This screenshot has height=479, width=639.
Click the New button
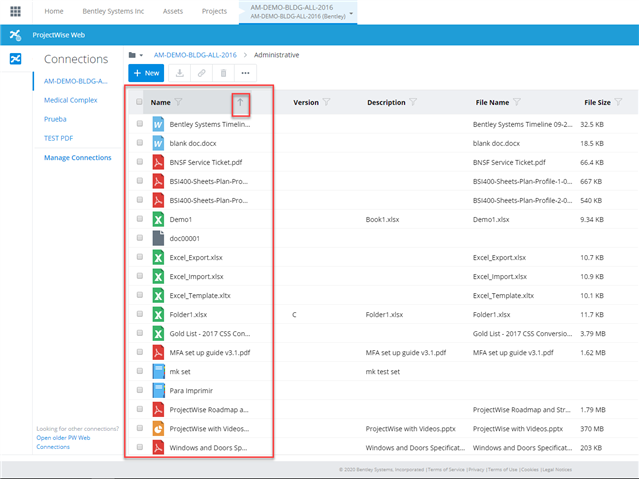point(146,73)
